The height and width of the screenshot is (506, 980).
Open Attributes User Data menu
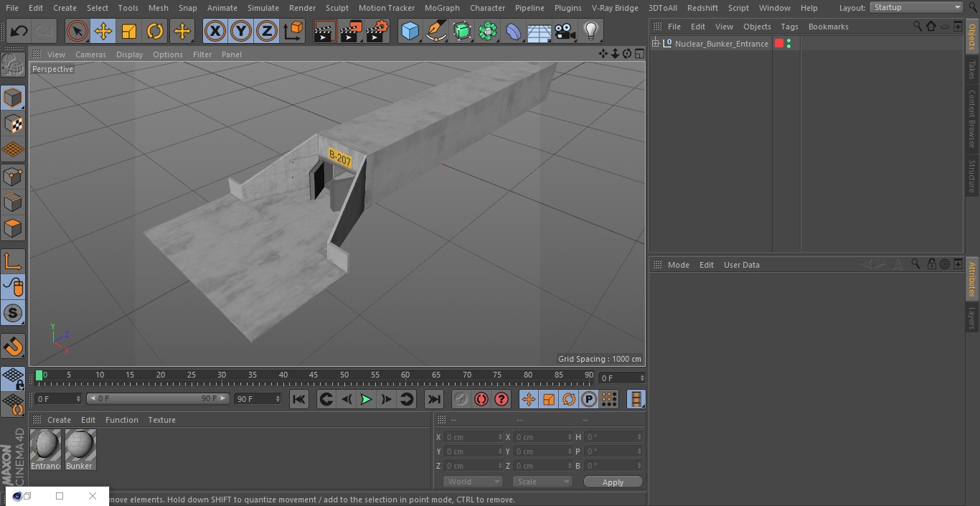[x=741, y=265]
